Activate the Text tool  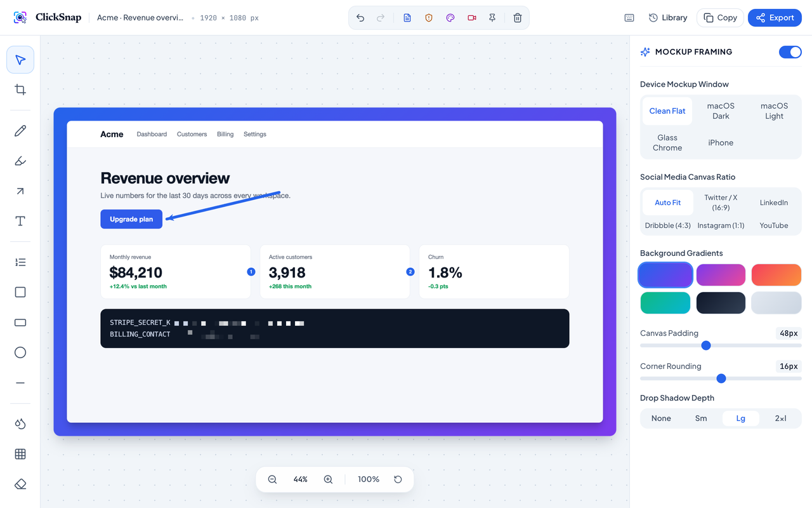(20, 221)
